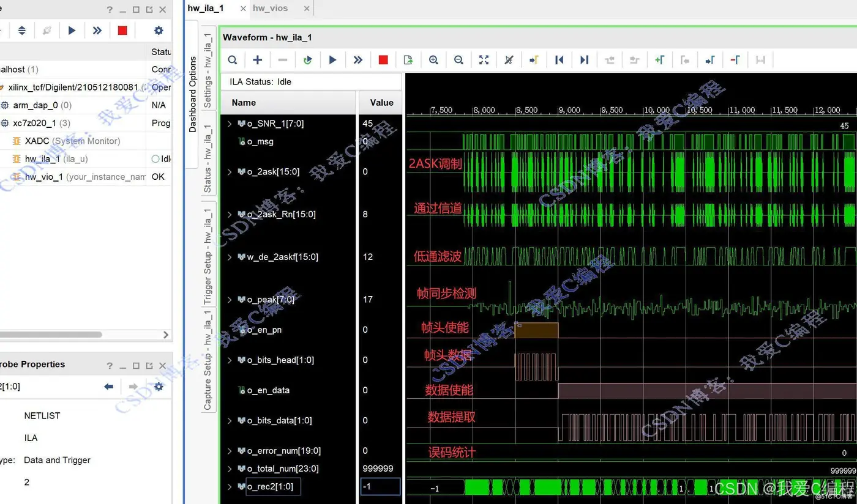This screenshot has width=857, height=504.
Task: Select hw_ila_1 (ila_u) in hardware tree
Action: pos(56,159)
